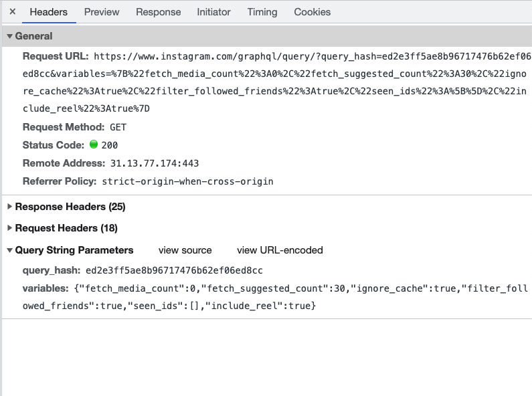Viewport: 532px width, 396px height.
Task: Click the strict-origin-when-cross-origin referrer policy value
Action: pos(187,182)
